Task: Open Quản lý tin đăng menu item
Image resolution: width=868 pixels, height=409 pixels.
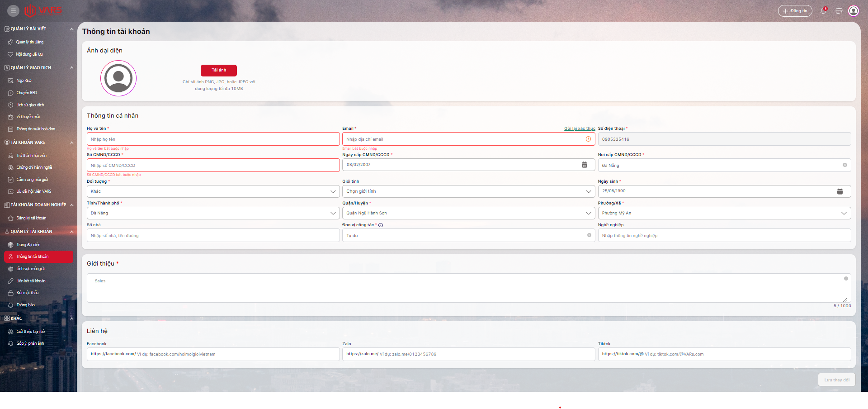Action: coord(30,42)
